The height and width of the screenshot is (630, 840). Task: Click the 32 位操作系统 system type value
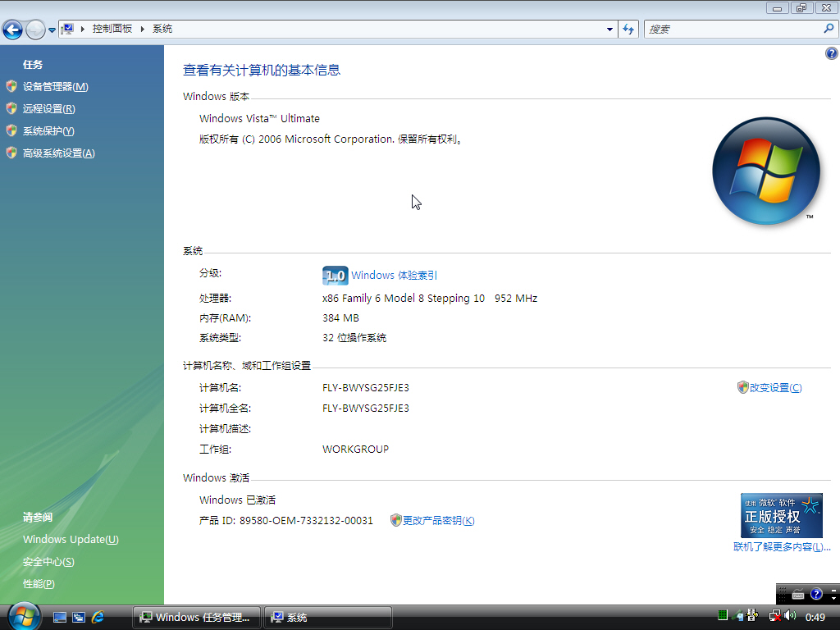[354, 338]
